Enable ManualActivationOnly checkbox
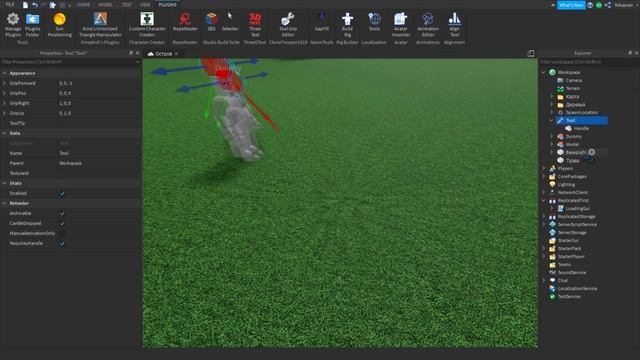 pyautogui.click(x=62, y=233)
